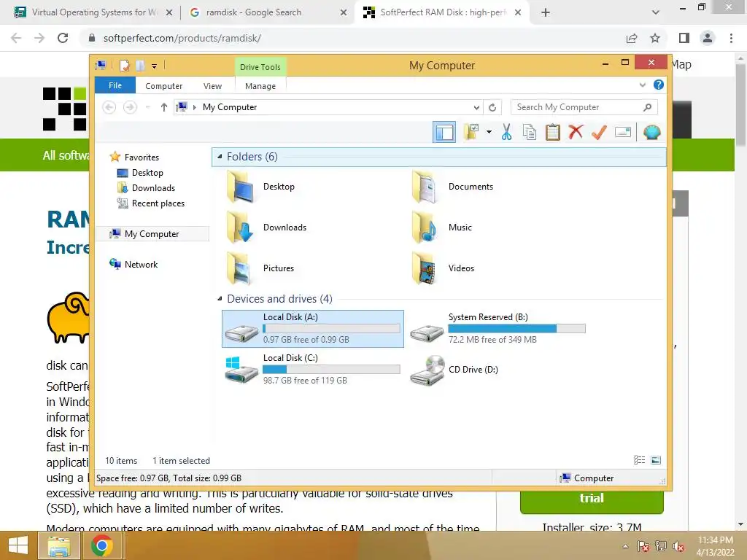Switch to details view icon in status bar
Screen dimensions: 747x560
point(639,460)
